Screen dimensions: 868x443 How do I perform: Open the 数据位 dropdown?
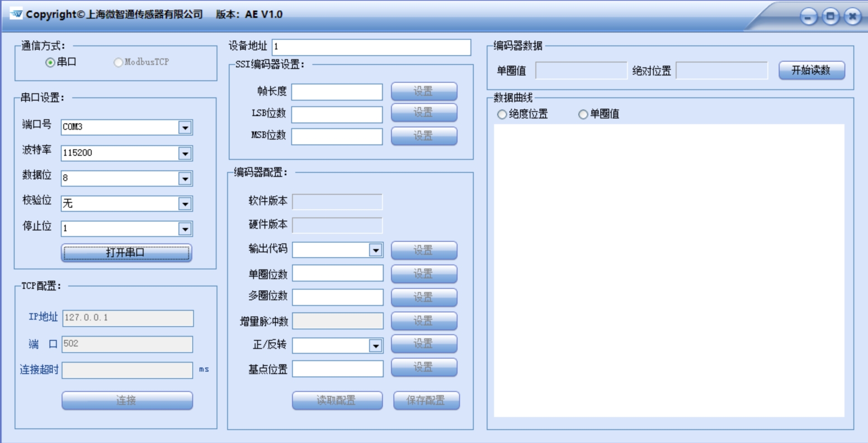tap(185, 178)
